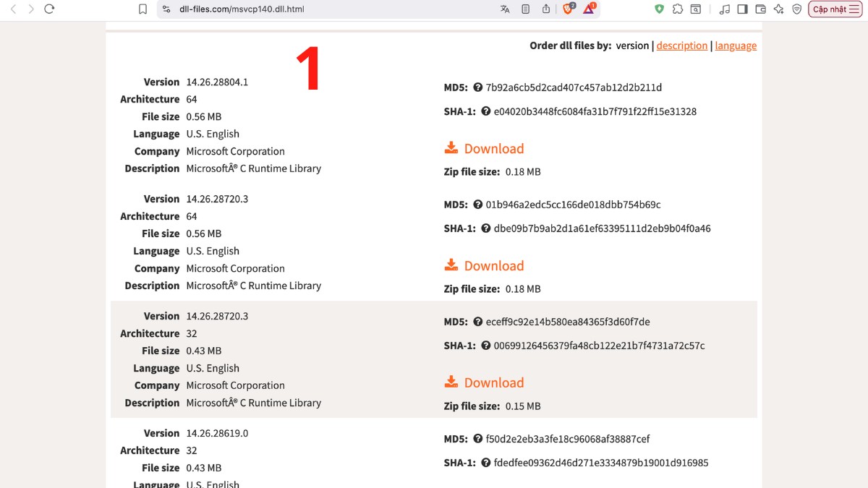Viewport: 868px width, 488px height.
Task: Order dll files by language
Action: [736, 45]
